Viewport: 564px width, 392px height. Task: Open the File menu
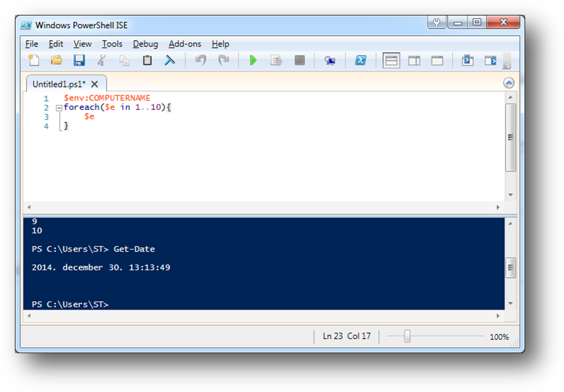point(32,44)
